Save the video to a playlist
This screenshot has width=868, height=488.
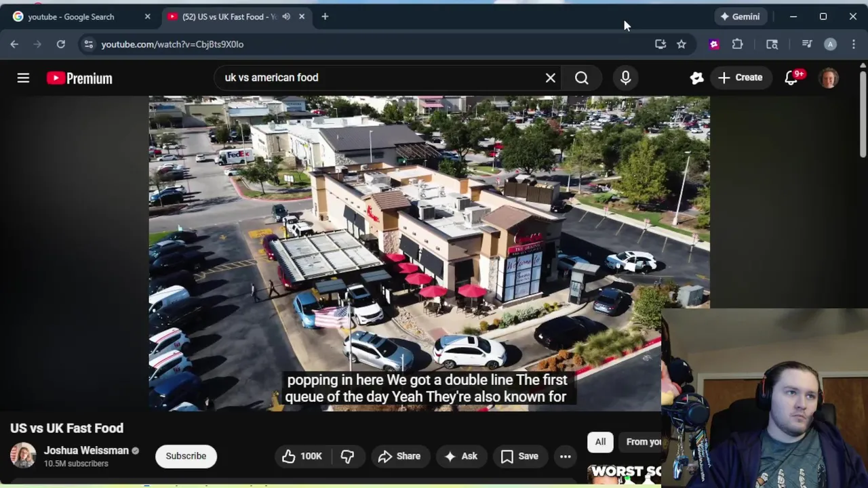(519, 456)
